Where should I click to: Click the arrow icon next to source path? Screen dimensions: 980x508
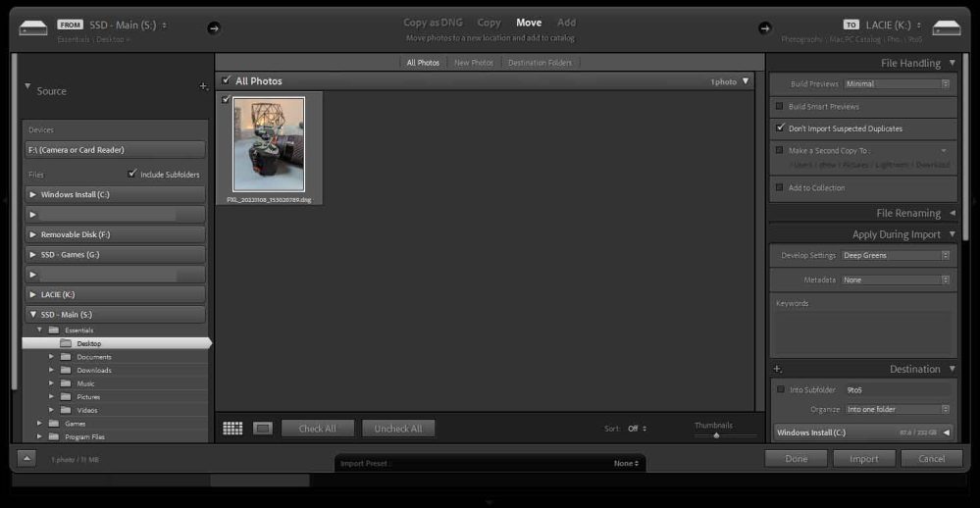pos(214,27)
